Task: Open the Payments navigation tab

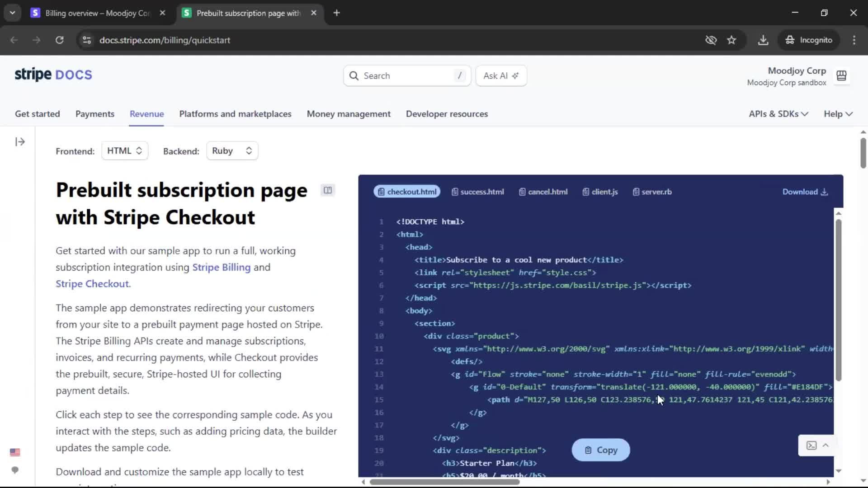Action: pos(95,114)
